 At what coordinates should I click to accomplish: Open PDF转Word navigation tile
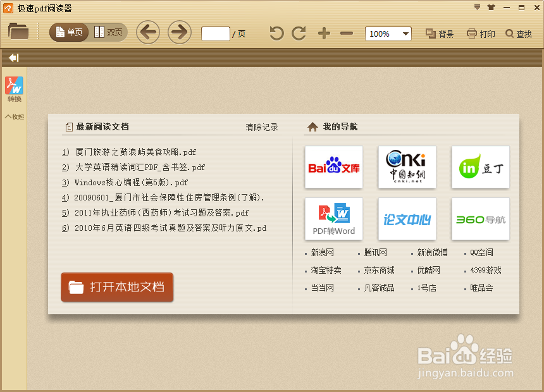(334, 219)
